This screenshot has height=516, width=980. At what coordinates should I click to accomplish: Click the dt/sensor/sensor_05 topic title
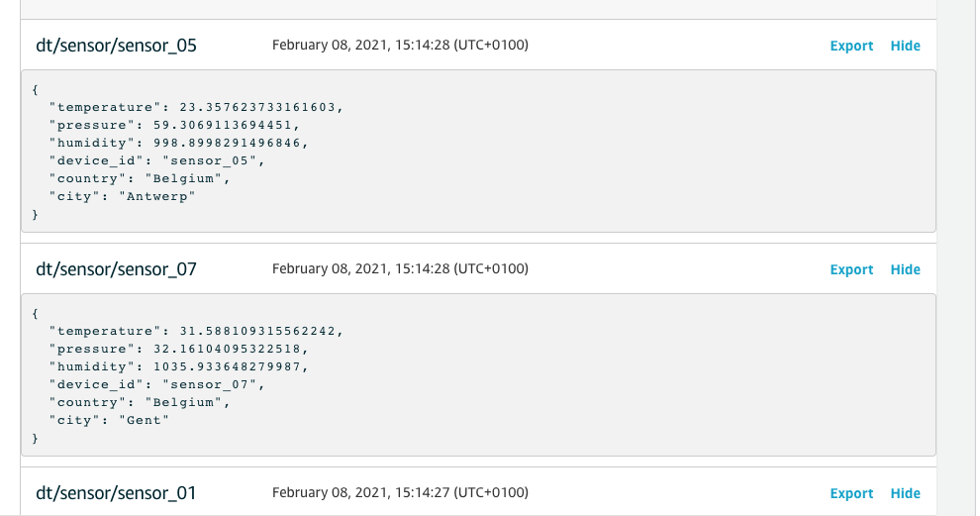point(116,46)
